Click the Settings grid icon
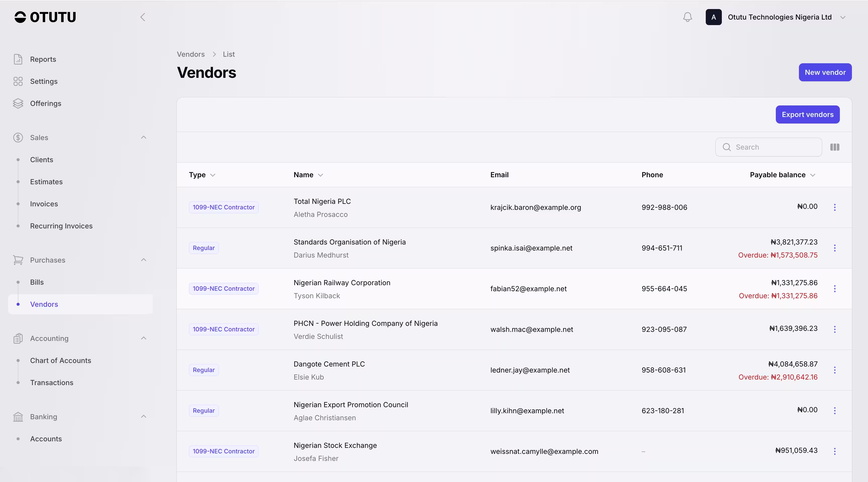 [18, 82]
